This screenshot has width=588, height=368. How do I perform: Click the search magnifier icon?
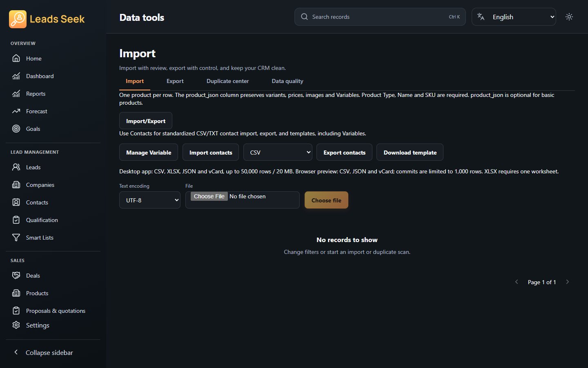pos(305,17)
